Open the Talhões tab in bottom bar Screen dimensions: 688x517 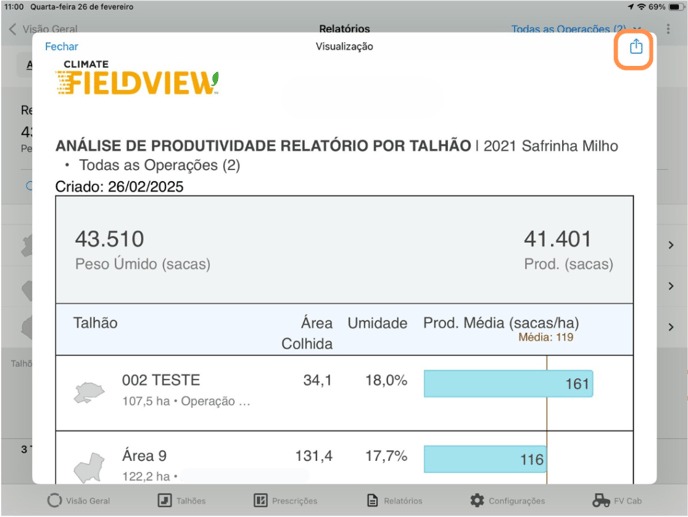point(164,500)
